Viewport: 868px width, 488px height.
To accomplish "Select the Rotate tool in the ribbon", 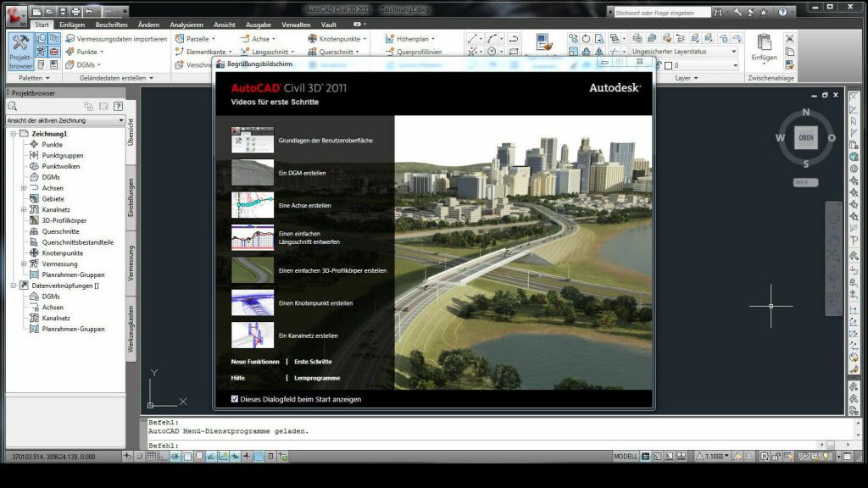I will coord(587,38).
